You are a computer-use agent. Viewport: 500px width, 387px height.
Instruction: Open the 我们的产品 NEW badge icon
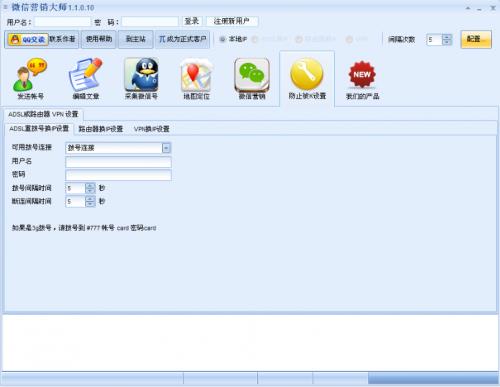(362, 80)
